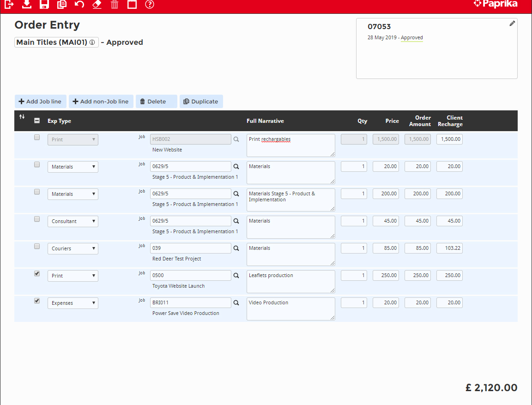The height and width of the screenshot is (405, 532).
Task: Tick the Couriers line checkbox
Action: click(37, 246)
